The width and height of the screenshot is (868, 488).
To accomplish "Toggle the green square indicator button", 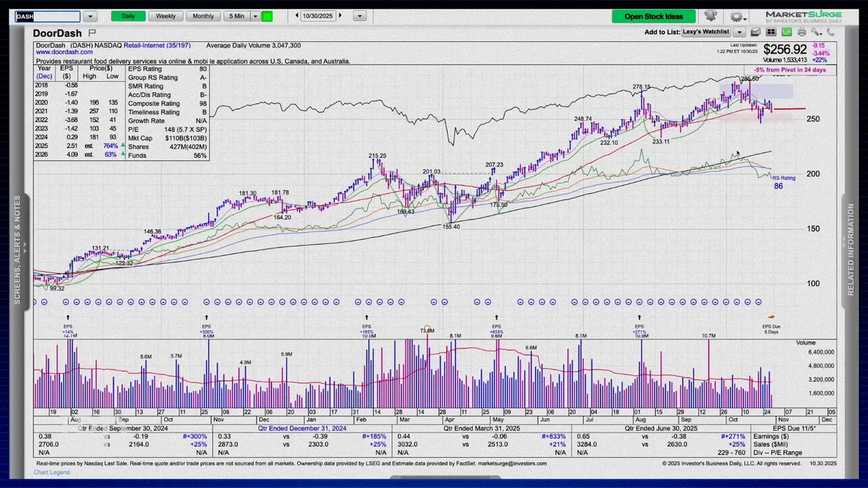I will coord(267,16).
